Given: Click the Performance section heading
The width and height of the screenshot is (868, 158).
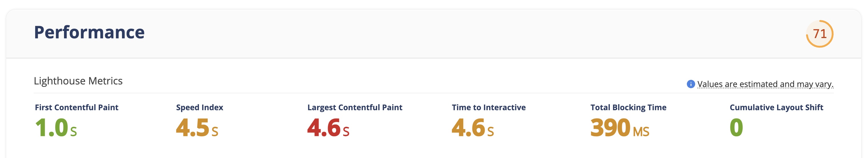Looking at the screenshot, I should (89, 32).
